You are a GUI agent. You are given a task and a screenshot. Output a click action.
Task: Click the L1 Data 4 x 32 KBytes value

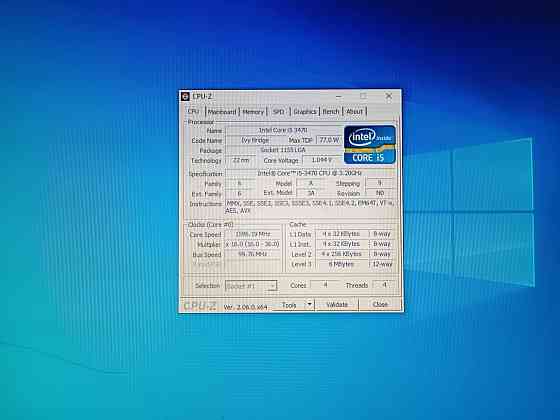(x=341, y=234)
